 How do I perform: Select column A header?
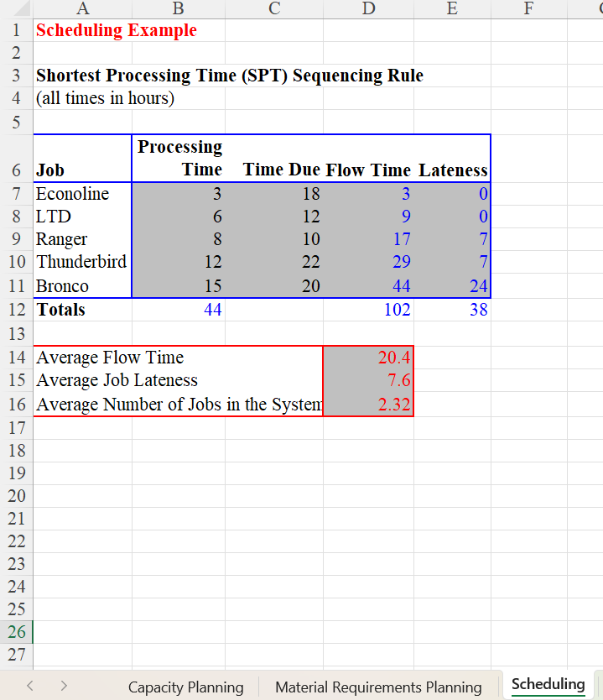click(82, 9)
